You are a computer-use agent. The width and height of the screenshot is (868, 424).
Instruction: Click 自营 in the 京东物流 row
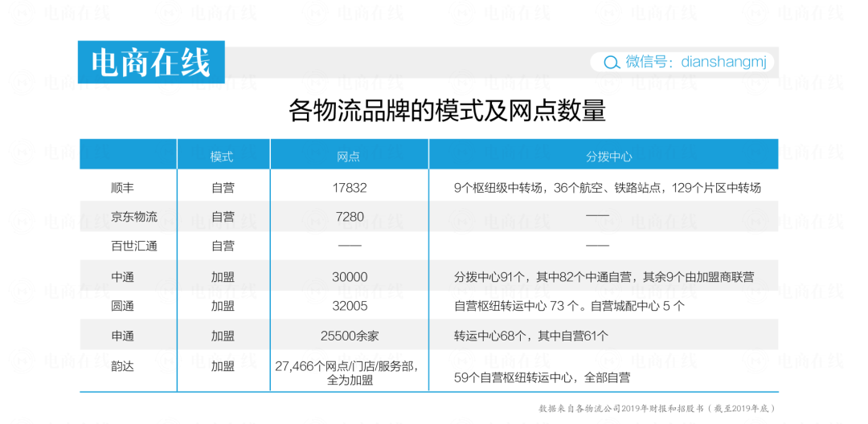coord(223,217)
